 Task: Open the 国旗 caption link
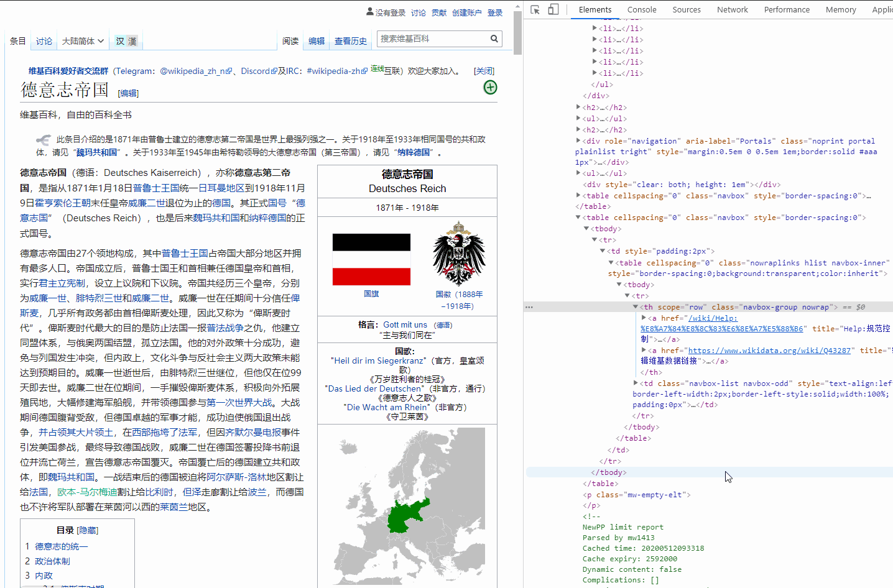[371, 293]
